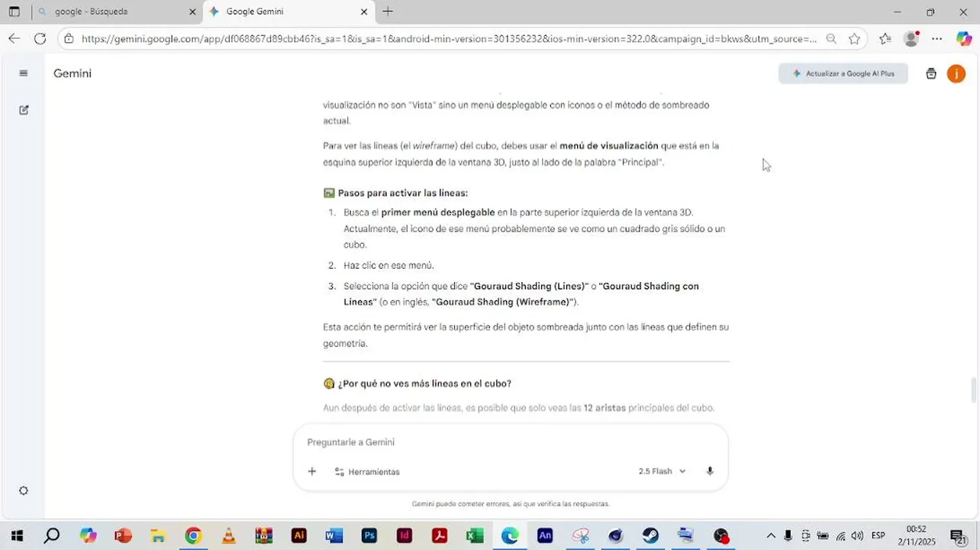Click the text Gouraud Shading (Wireframe)
The image size is (980, 550).
click(x=504, y=302)
